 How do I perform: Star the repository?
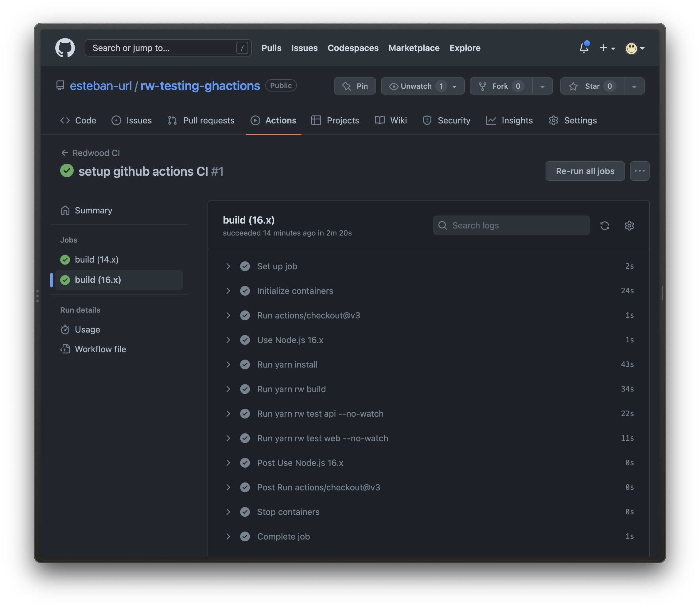[592, 86]
